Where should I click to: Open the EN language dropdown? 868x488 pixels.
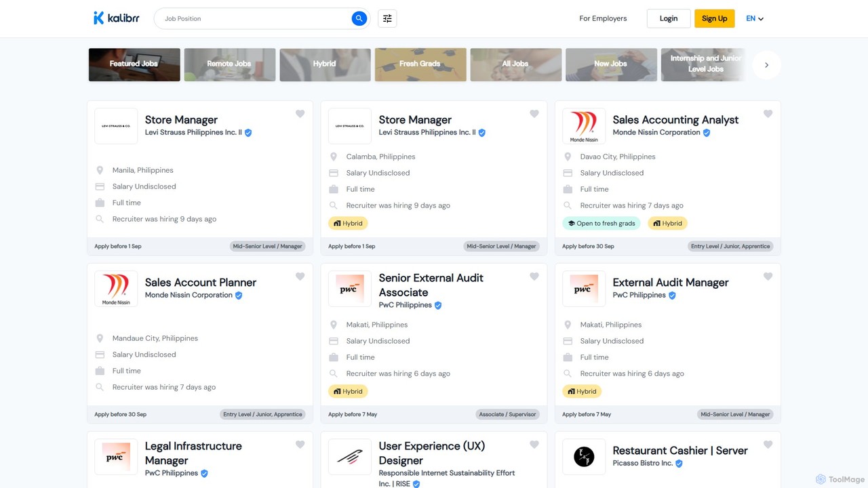755,18
